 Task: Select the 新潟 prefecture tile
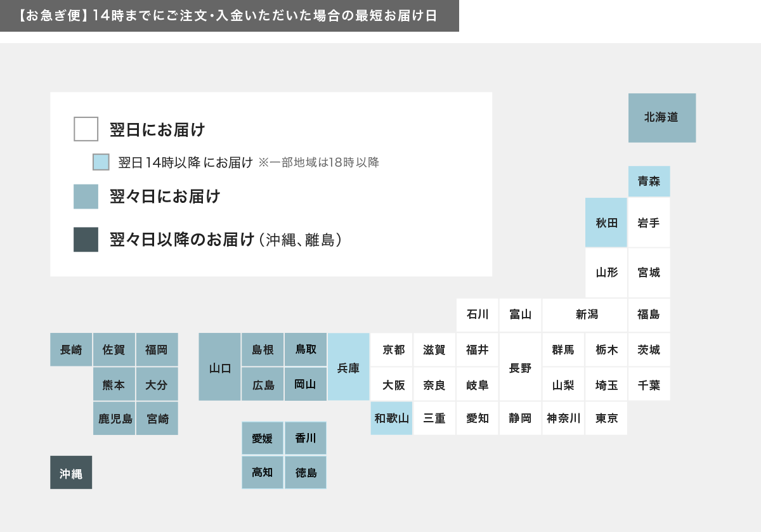(x=584, y=315)
